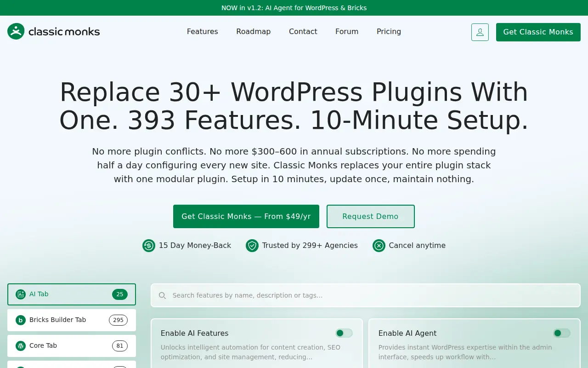The height and width of the screenshot is (368, 588).
Task: Switch to the Core Tab
Action: 72,346
